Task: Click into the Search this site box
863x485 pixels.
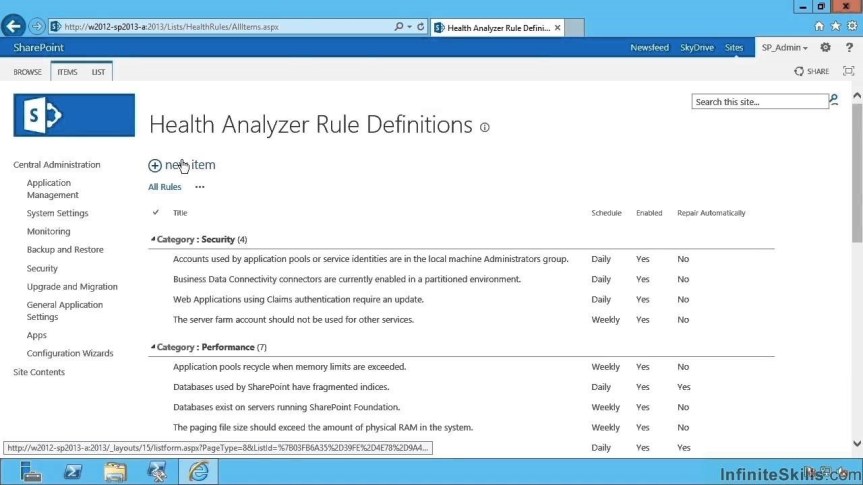Action: pyautogui.click(x=760, y=101)
